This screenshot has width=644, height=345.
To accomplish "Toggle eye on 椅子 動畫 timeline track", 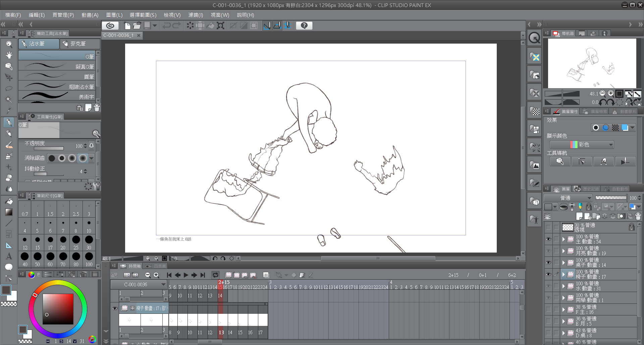I will coord(115,308).
